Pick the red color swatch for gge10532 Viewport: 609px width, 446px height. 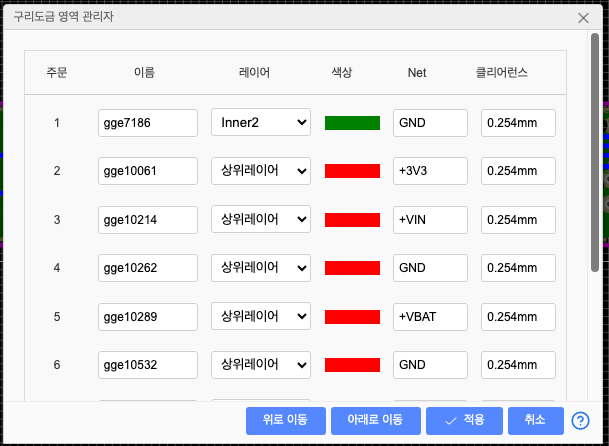(x=352, y=365)
